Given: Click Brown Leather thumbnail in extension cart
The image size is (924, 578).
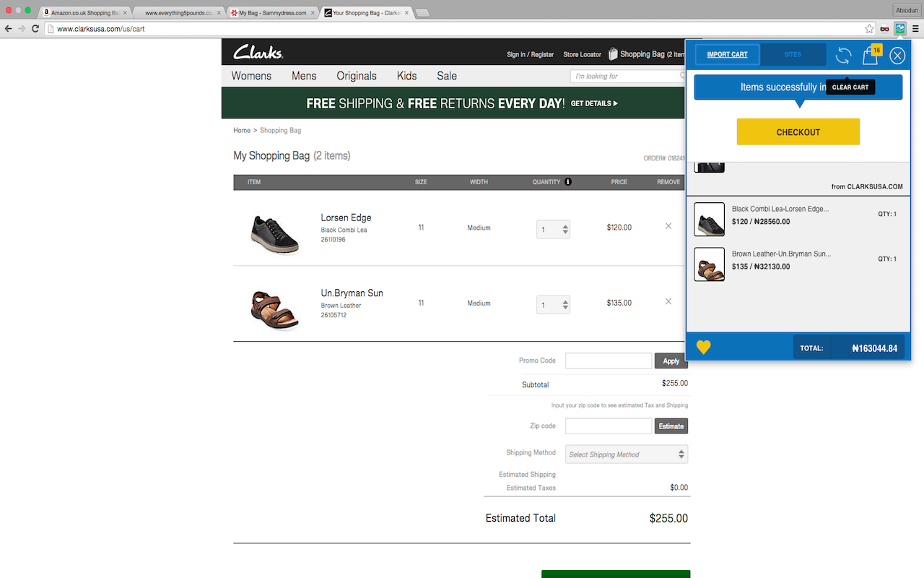Looking at the screenshot, I should click(710, 264).
